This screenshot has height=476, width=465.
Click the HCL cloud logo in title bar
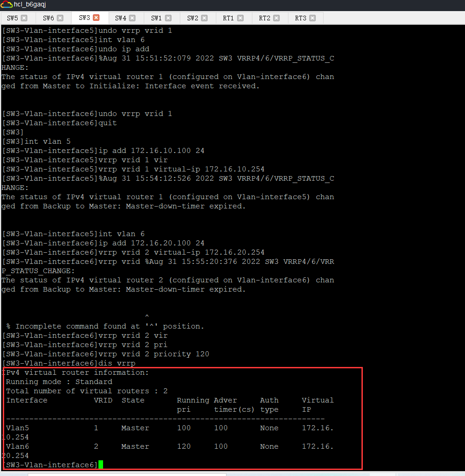point(6,5)
